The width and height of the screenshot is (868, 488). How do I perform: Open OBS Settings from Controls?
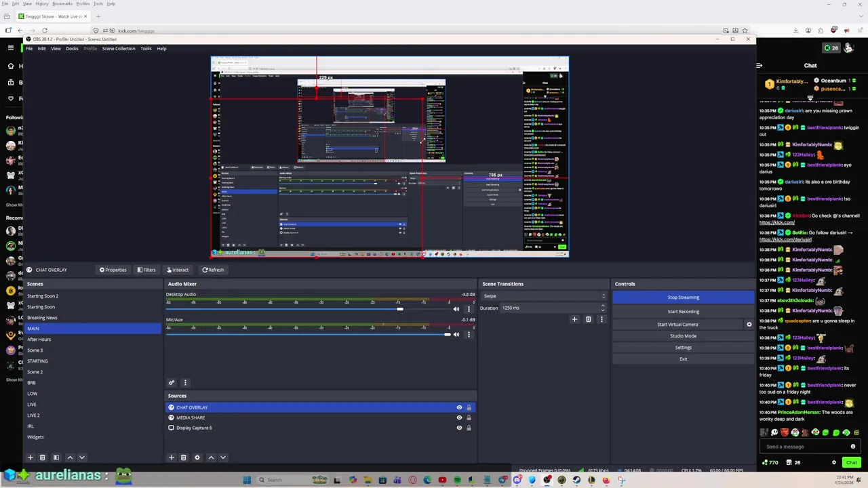pos(683,348)
